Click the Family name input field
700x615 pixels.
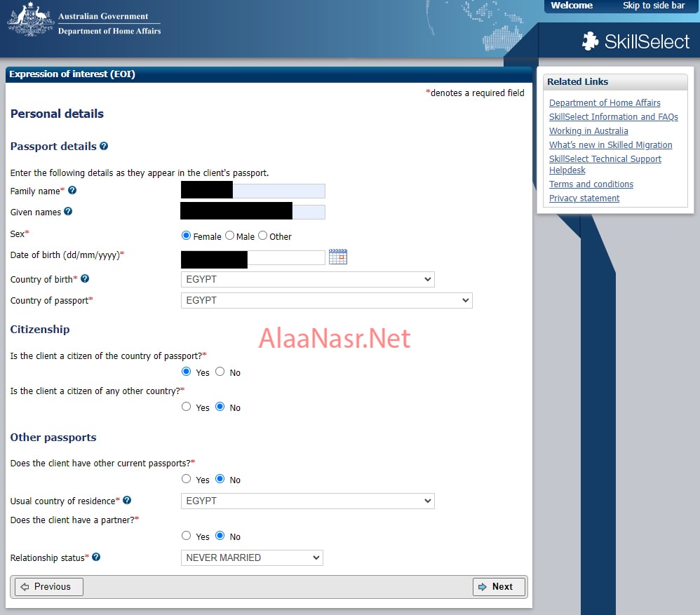pyautogui.click(x=278, y=191)
